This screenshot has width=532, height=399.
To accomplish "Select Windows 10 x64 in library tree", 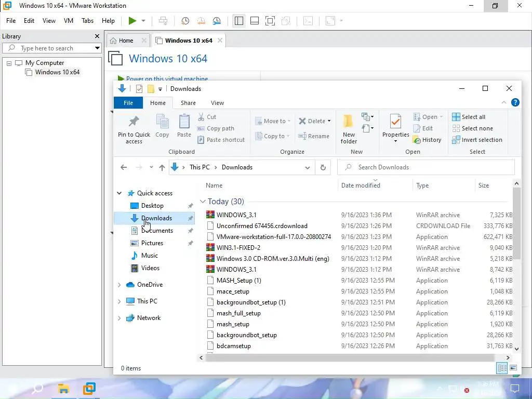I will (57, 72).
